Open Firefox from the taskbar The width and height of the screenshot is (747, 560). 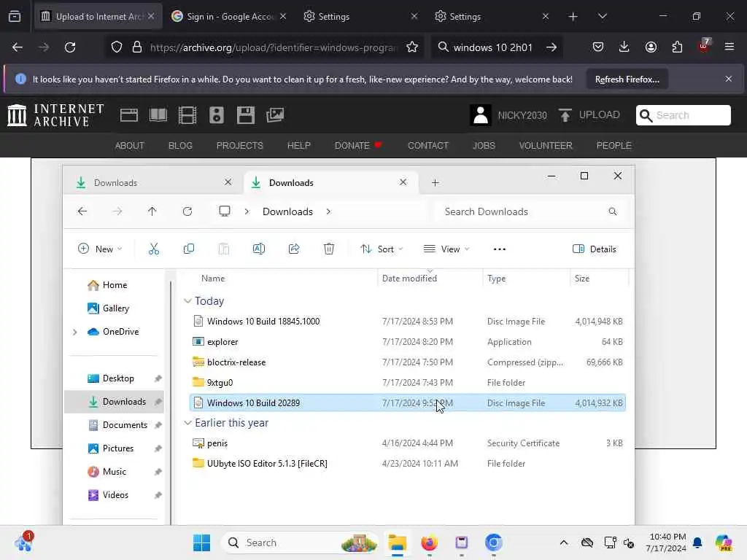(429, 542)
